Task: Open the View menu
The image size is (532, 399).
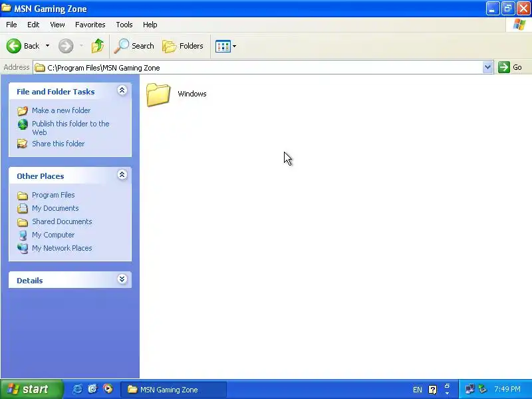Action: pos(57,25)
